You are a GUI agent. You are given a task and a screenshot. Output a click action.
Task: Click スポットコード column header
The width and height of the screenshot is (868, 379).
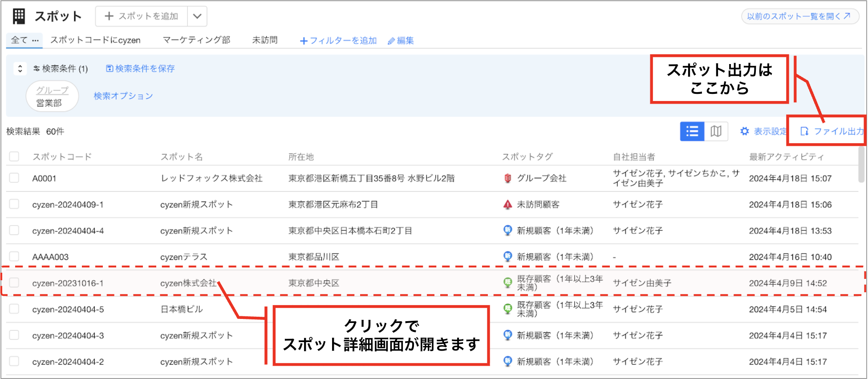tap(62, 157)
